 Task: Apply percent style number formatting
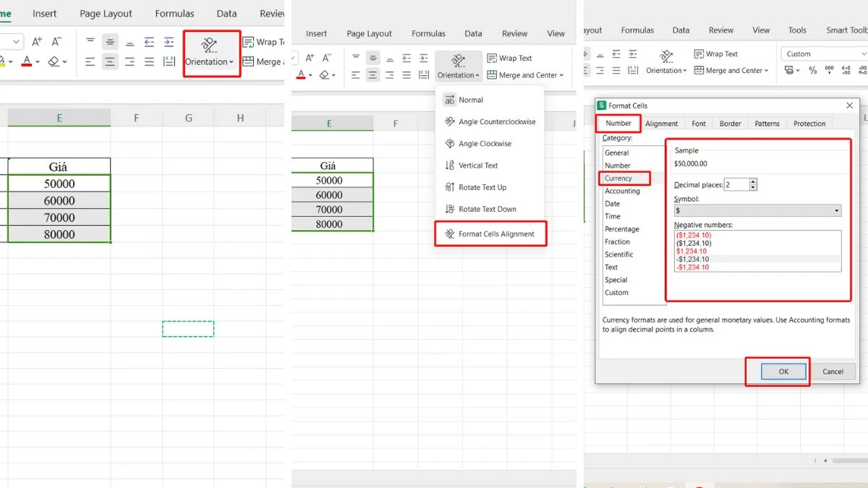[x=812, y=71]
